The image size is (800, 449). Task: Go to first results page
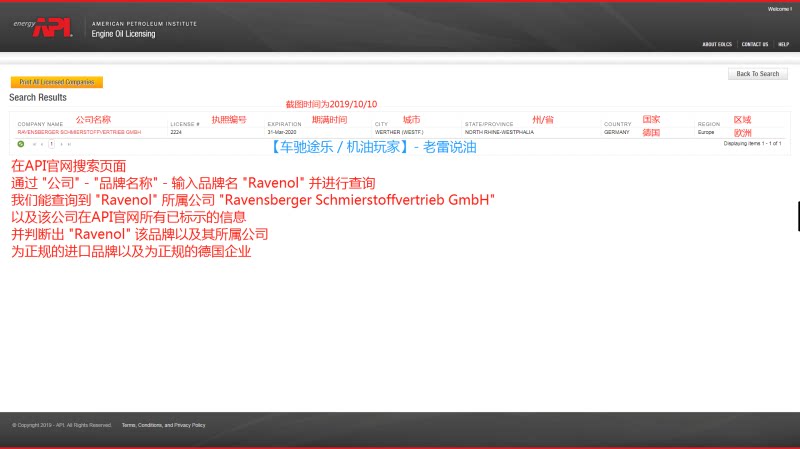(x=34, y=144)
